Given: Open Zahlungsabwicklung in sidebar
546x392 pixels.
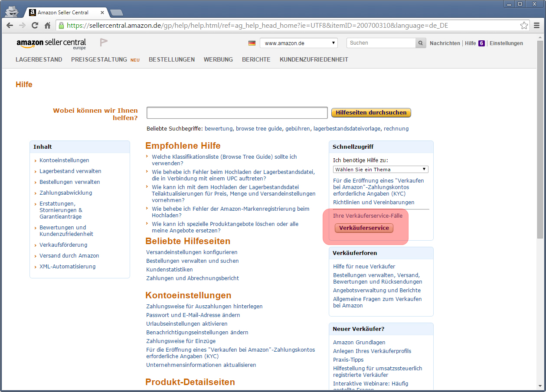Looking at the screenshot, I should pos(66,193).
